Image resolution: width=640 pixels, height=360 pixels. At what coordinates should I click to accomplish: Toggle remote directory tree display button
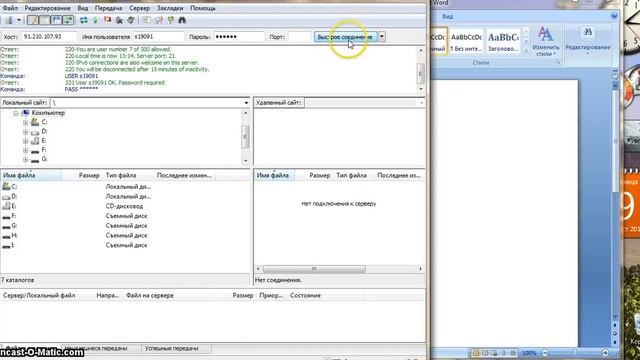pyautogui.click(x=56, y=20)
